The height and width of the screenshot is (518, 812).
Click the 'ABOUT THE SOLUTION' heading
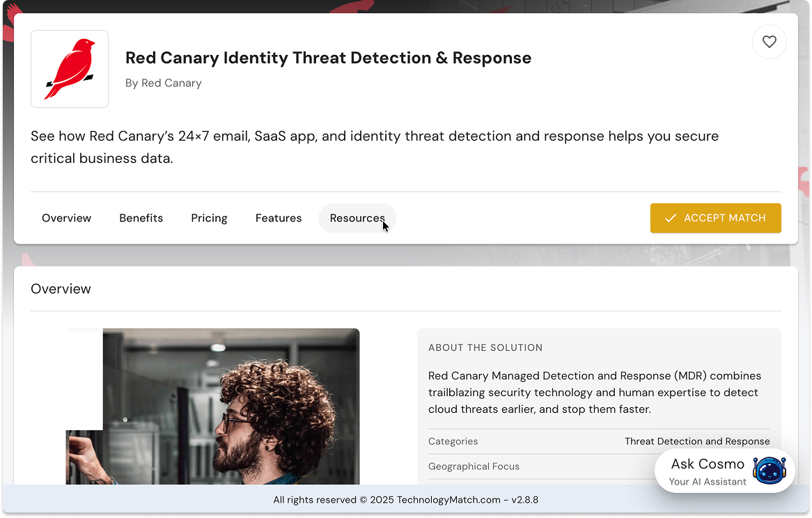pyautogui.click(x=485, y=347)
